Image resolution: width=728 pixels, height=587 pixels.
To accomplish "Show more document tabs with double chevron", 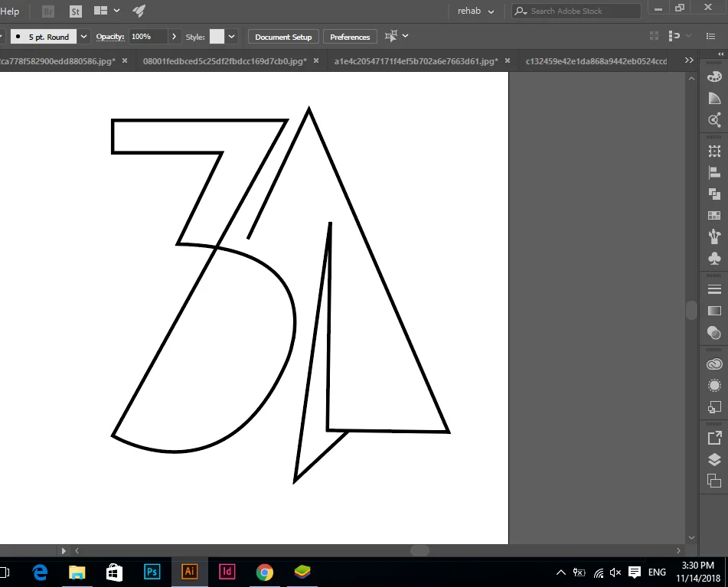I will click(689, 60).
